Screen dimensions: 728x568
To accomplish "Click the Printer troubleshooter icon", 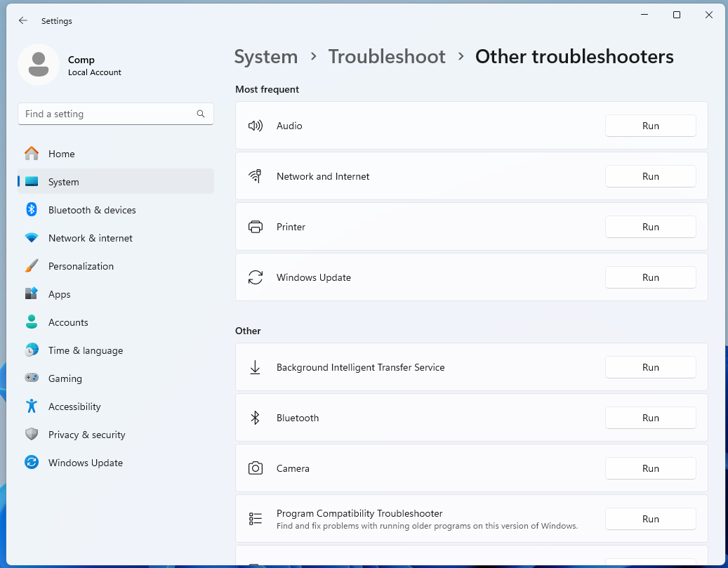I will tap(256, 227).
